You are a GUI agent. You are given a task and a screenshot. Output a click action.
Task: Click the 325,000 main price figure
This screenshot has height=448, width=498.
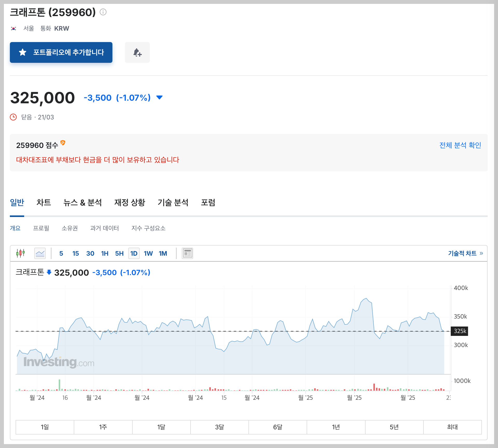click(x=43, y=98)
